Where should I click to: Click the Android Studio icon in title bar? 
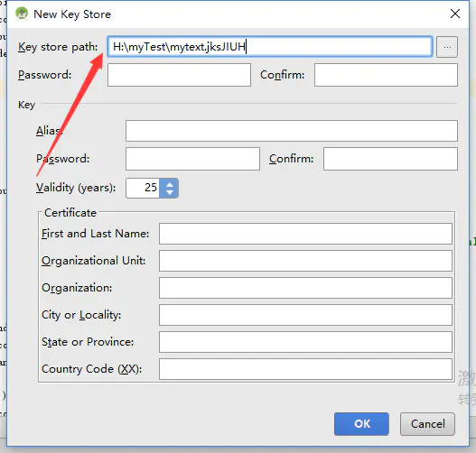[x=22, y=14]
